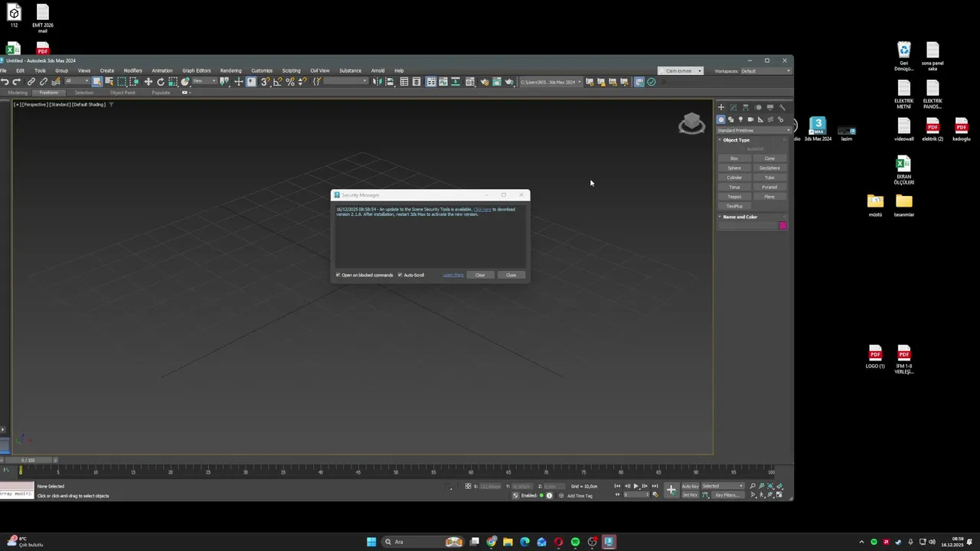Toggle absolute/offset transform type-in icon
This screenshot has height=551, width=980.
tap(468, 486)
